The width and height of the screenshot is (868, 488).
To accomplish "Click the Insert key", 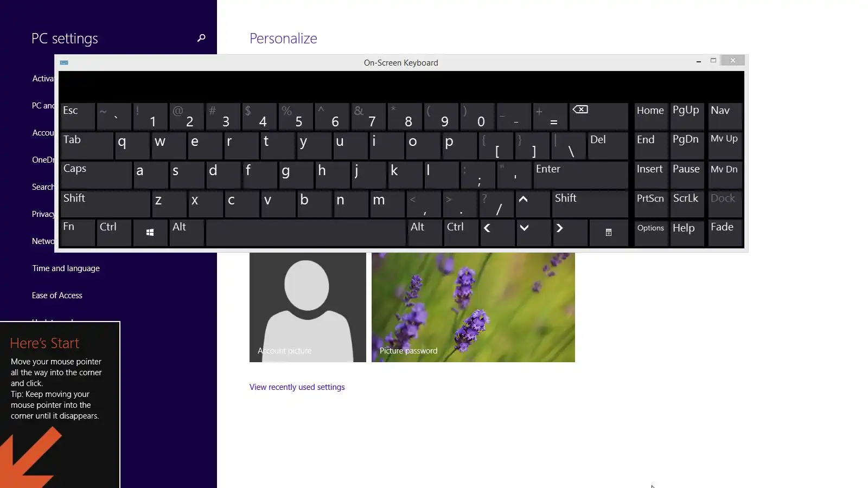I will coord(651,175).
